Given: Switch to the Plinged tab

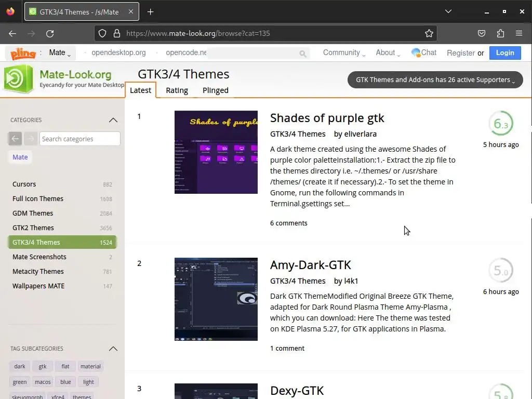Looking at the screenshot, I should tap(216, 90).
